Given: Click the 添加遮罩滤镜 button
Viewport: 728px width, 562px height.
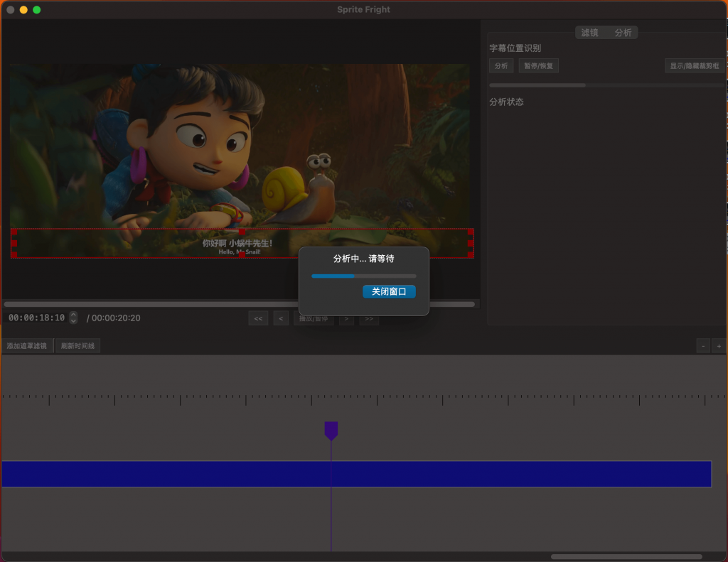Looking at the screenshot, I should click(27, 346).
